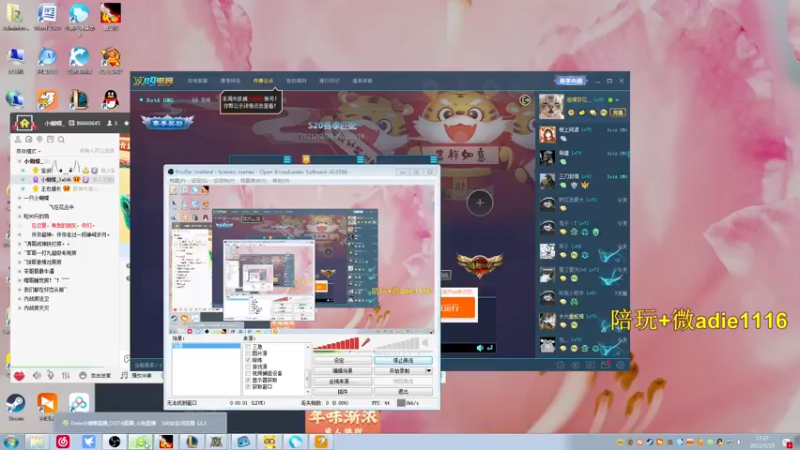
Task: Click the location pin icon in YY toolbar
Action: [39, 139]
